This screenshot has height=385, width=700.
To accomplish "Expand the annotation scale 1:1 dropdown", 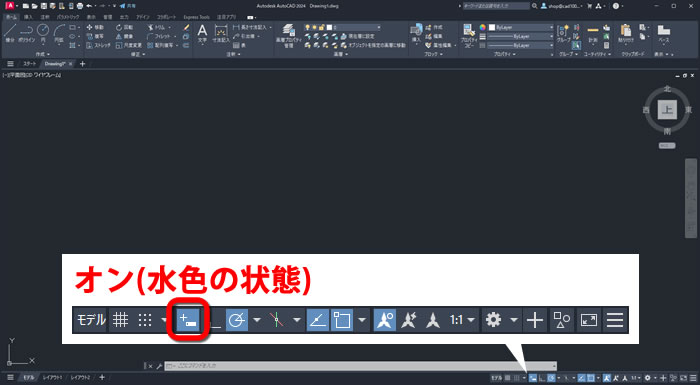I will pos(462,320).
